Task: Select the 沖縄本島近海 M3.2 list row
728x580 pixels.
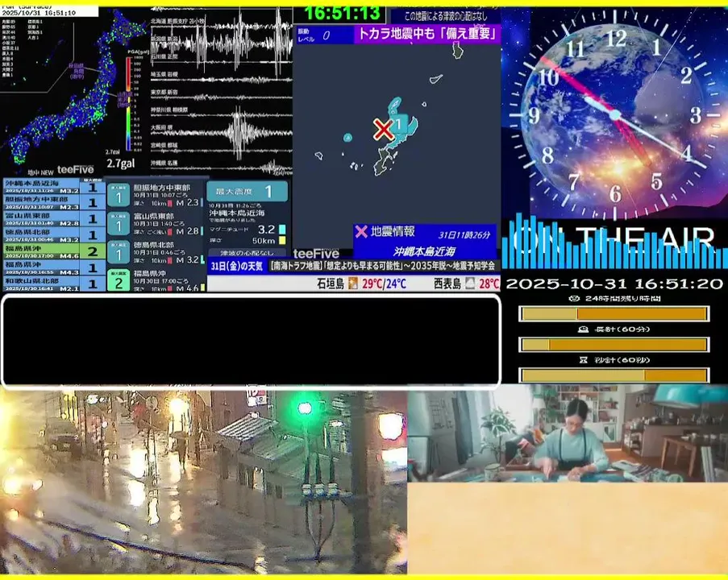Action: [x=53, y=187]
